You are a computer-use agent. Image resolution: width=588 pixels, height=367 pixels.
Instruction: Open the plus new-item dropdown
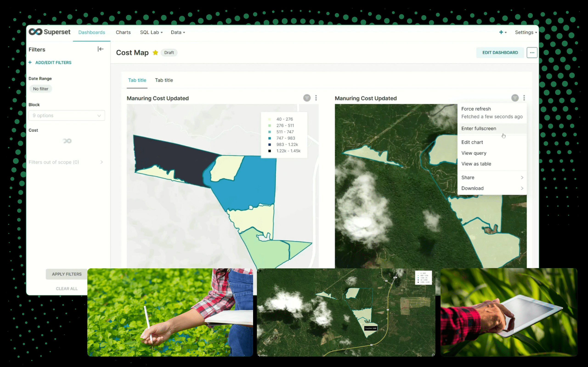tap(502, 32)
